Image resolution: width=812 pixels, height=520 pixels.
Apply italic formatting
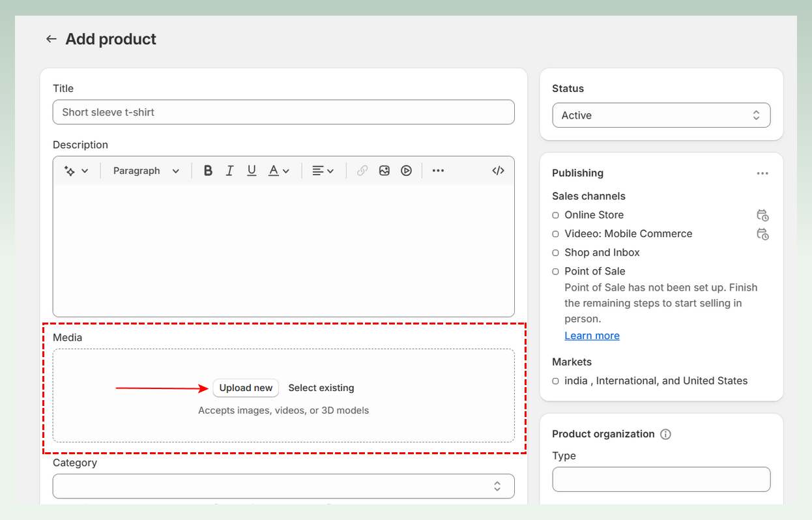(229, 170)
